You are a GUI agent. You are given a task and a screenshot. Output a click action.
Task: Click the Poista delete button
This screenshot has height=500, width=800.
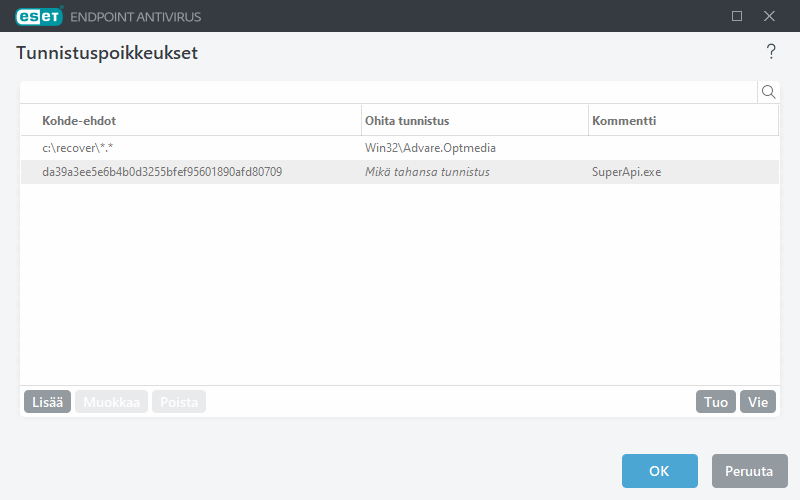179,402
